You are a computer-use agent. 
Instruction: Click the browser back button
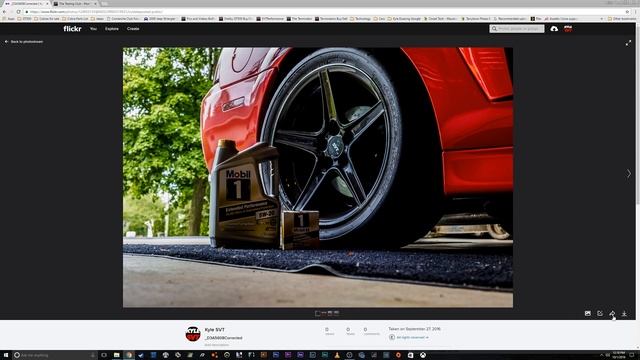[x=5, y=12]
